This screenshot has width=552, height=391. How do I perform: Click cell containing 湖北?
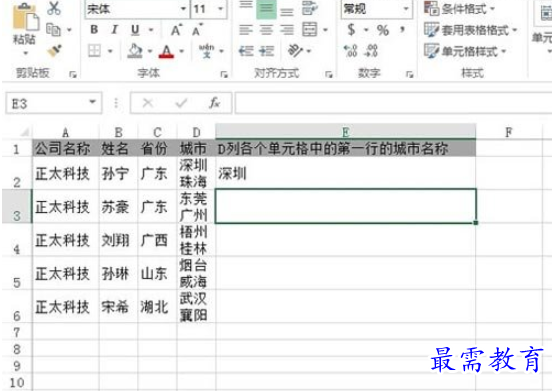click(157, 307)
